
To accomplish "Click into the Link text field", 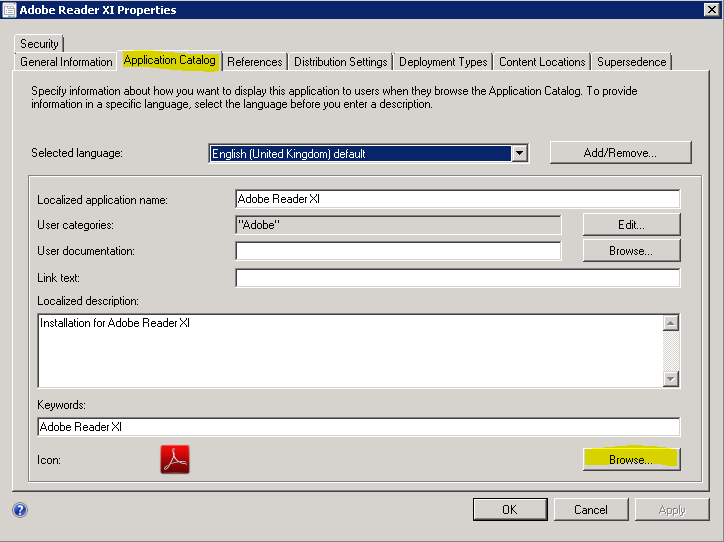I will 458,278.
